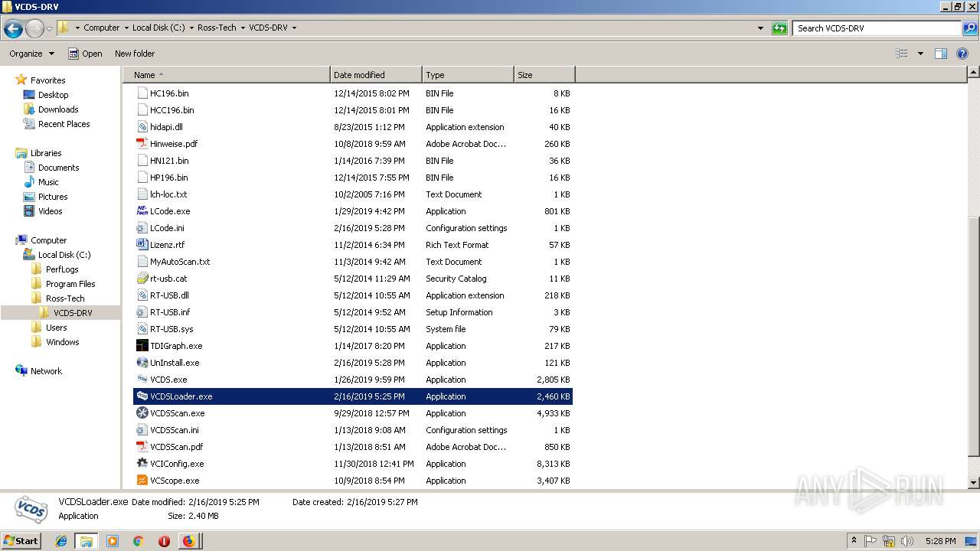Screen dimensions: 980x551
Task: Click the Back navigation arrow button
Action: pos(13,28)
